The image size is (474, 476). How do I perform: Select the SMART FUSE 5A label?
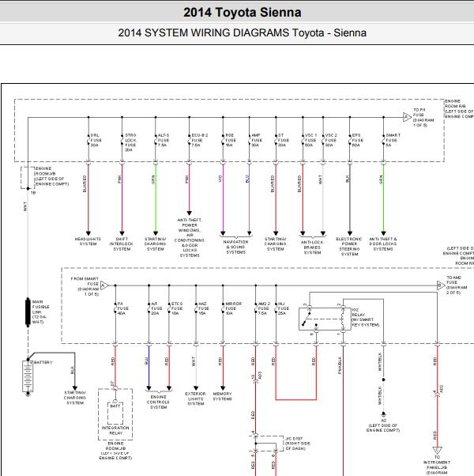pyautogui.click(x=393, y=140)
